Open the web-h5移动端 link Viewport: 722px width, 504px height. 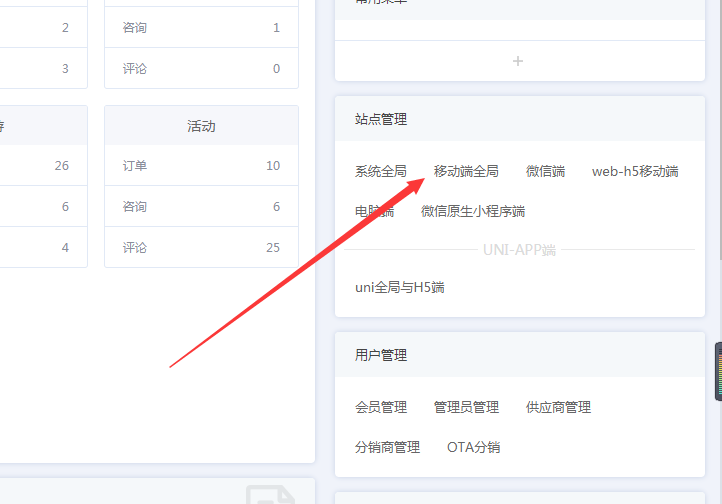click(635, 171)
